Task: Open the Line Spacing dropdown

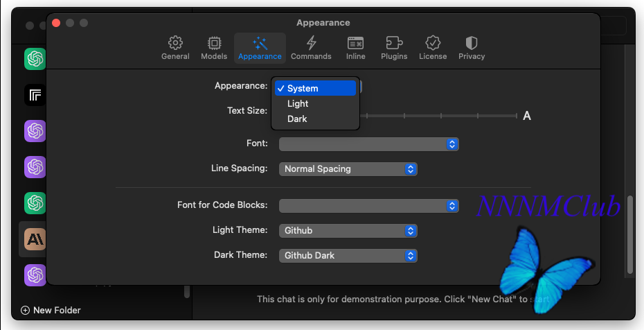Action: pos(348,169)
